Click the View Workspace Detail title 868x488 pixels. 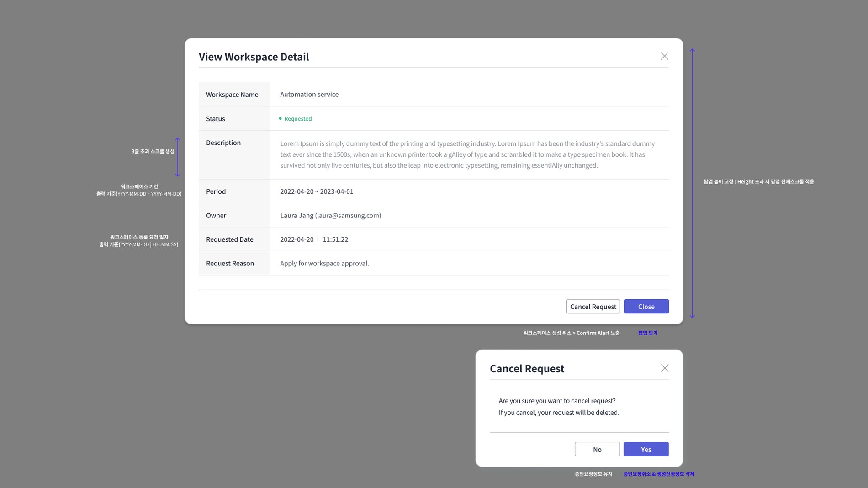click(x=254, y=57)
